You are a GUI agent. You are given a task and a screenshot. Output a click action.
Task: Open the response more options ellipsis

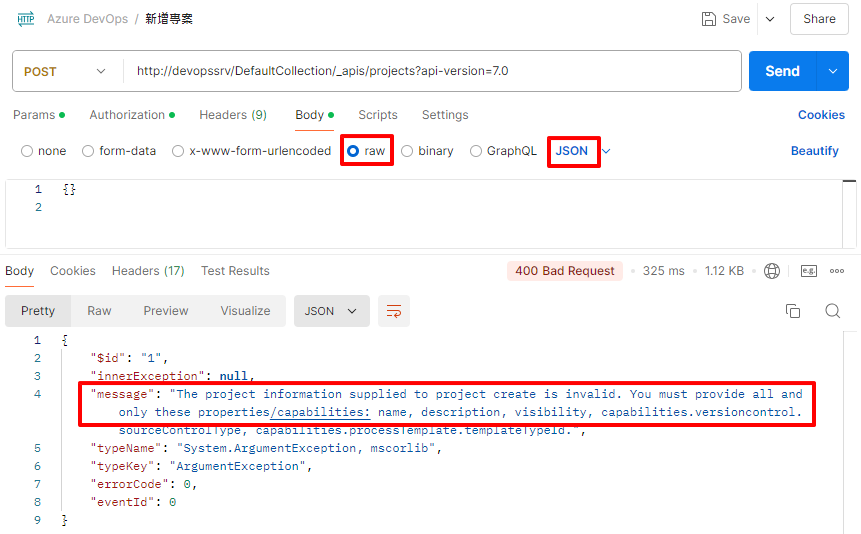coord(837,271)
